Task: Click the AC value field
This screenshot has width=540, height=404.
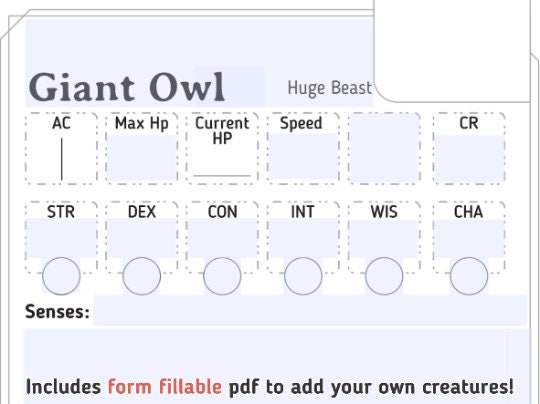Action: 61,158
